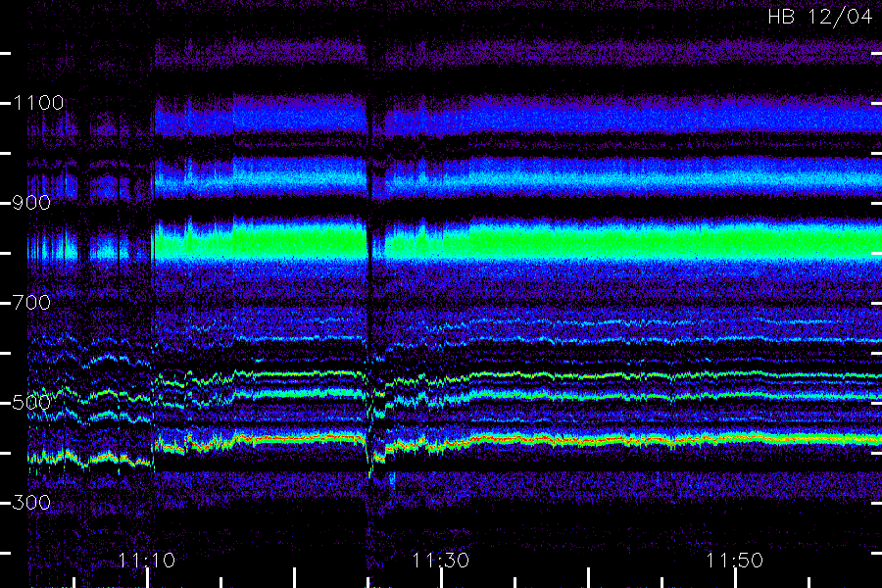Click the 500 frequency axis label
Image resolution: width=882 pixels, height=588 pixels.
click(31, 403)
